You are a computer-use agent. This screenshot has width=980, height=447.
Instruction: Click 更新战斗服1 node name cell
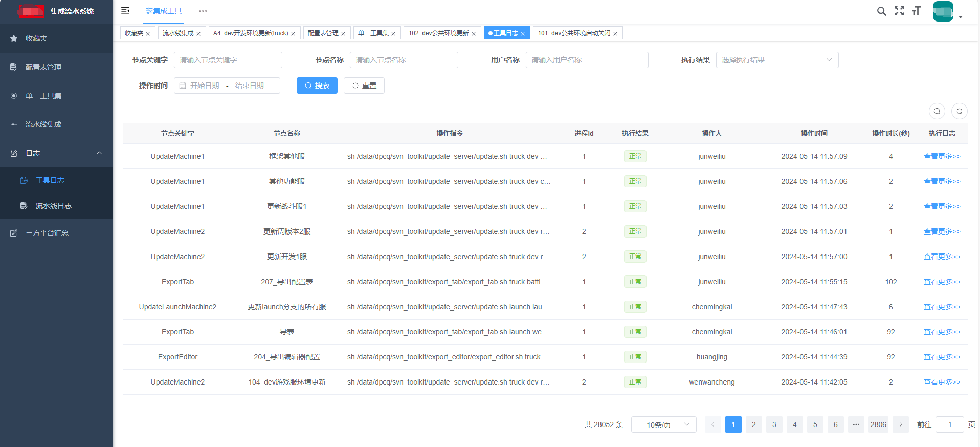[x=287, y=206]
